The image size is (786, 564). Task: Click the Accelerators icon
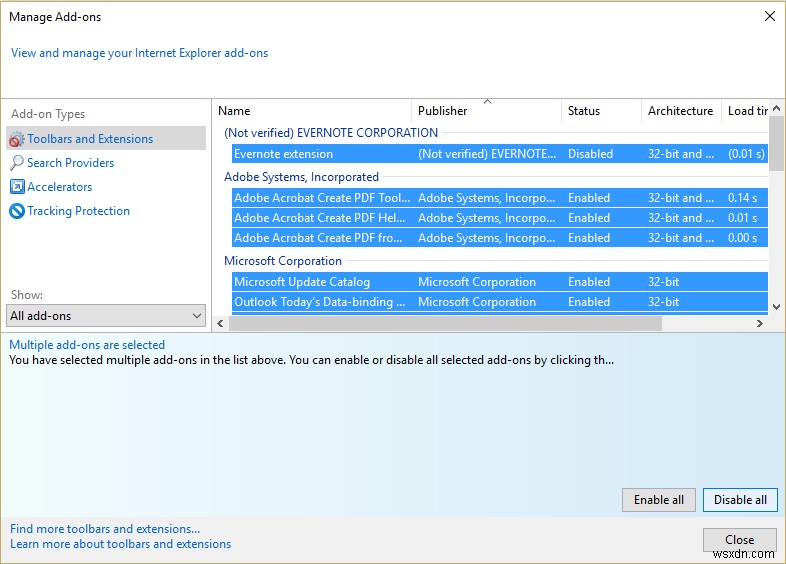pos(17,187)
